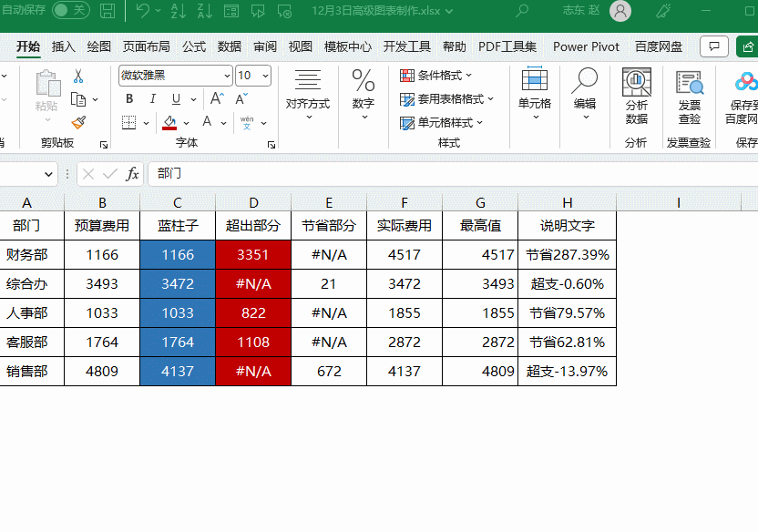Switch to the 开始 tab
758x532 pixels.
point(28,46)
